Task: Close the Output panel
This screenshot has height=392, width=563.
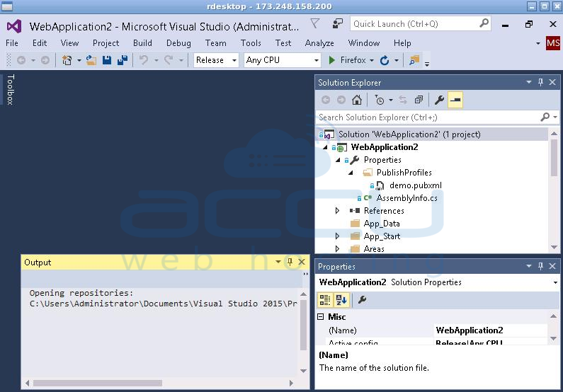Action: pos(302,262)
